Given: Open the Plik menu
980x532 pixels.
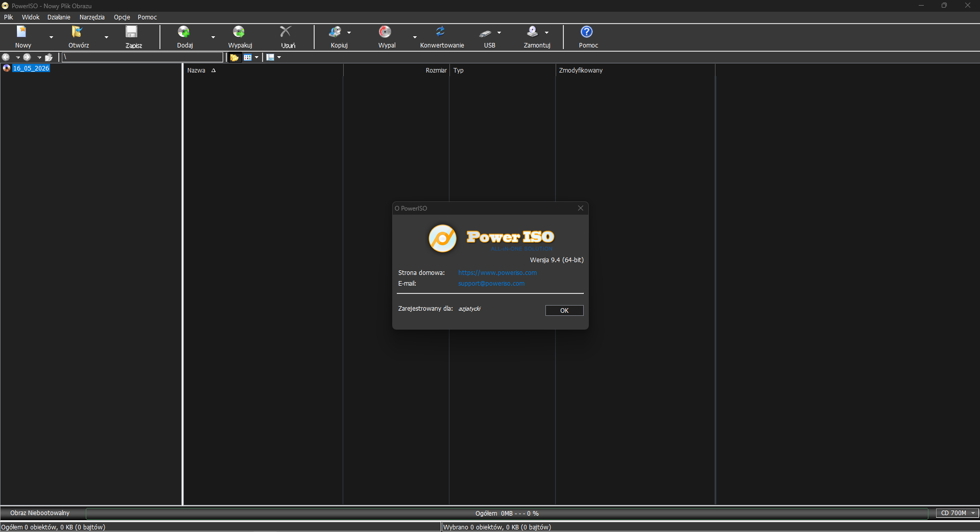Looking at the screenshot, I should tap(9, 17).
